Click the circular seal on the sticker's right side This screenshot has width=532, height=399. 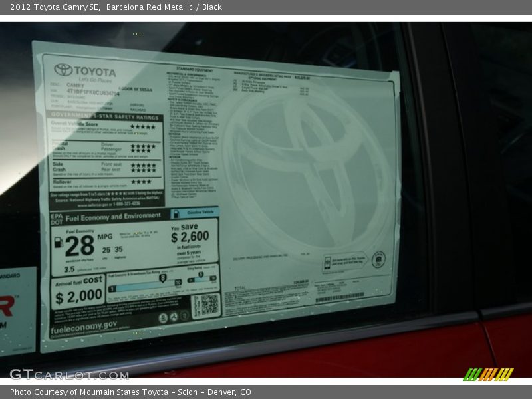tap(378, 259)
